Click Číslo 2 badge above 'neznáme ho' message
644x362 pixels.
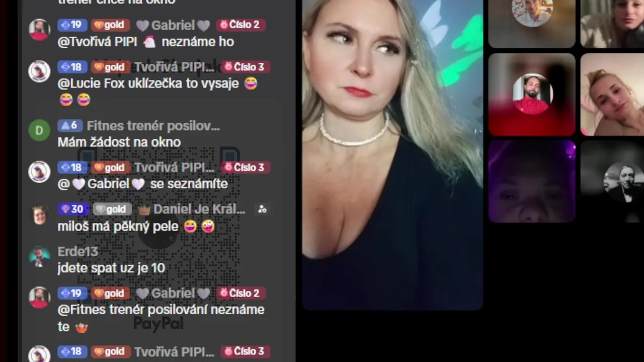(x=241, y=25)
